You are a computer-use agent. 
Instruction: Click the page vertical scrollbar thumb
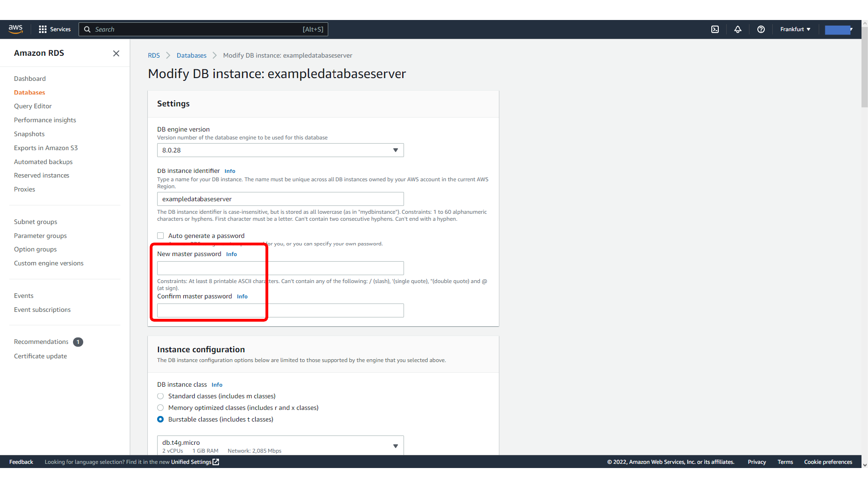[x=864, y=67]
